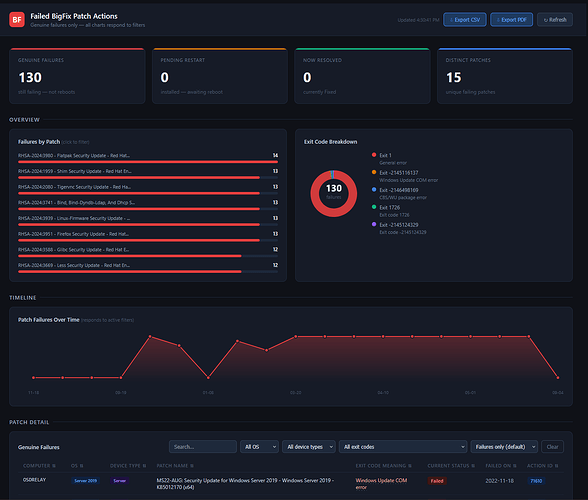Screen dimensions: 588x500
Task: Expand the All exit codes dropdown
Action: point(403,447)
